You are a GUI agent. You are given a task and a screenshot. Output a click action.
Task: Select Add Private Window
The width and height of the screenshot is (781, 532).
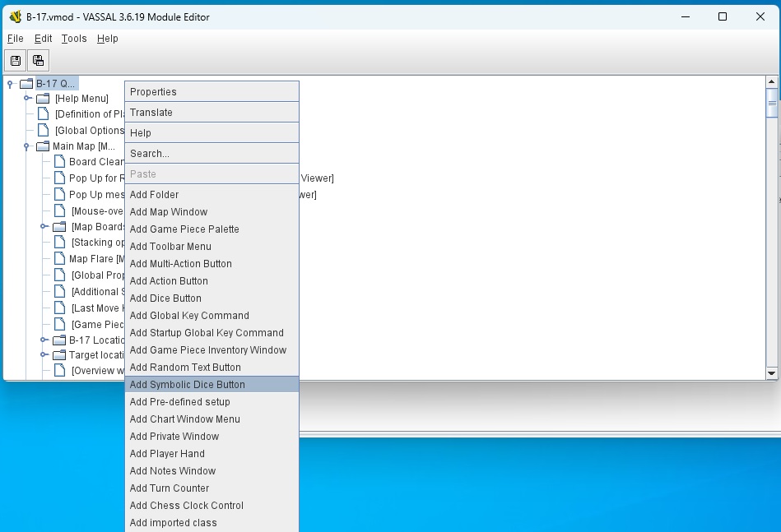[212, 437]
